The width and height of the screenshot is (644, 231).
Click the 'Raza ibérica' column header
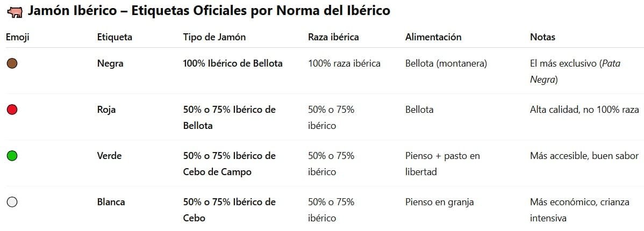coord(333,37)
